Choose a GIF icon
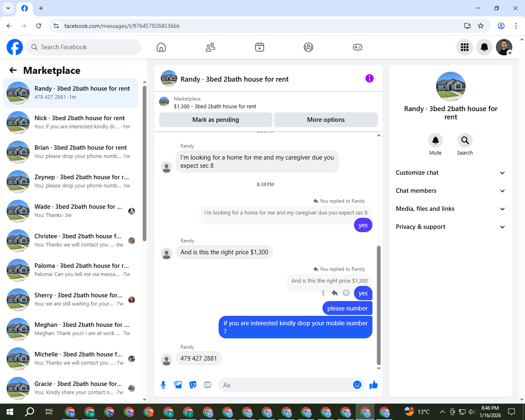Viewport: 525px width, 420px height. 208,385
